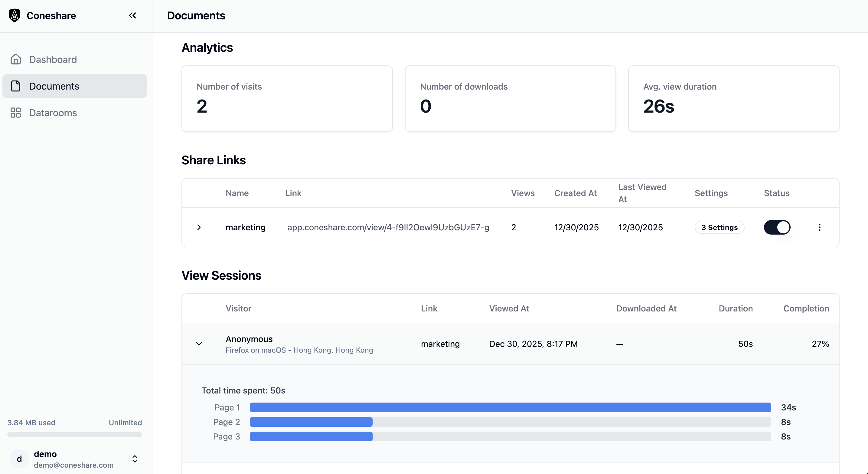Click the storage usage bar below 3.84 MB
Viewport: 868px width, 474px height.
coord(75,435)
